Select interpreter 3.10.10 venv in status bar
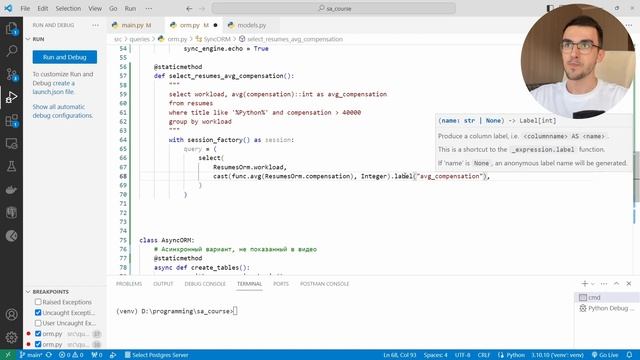 557,355
